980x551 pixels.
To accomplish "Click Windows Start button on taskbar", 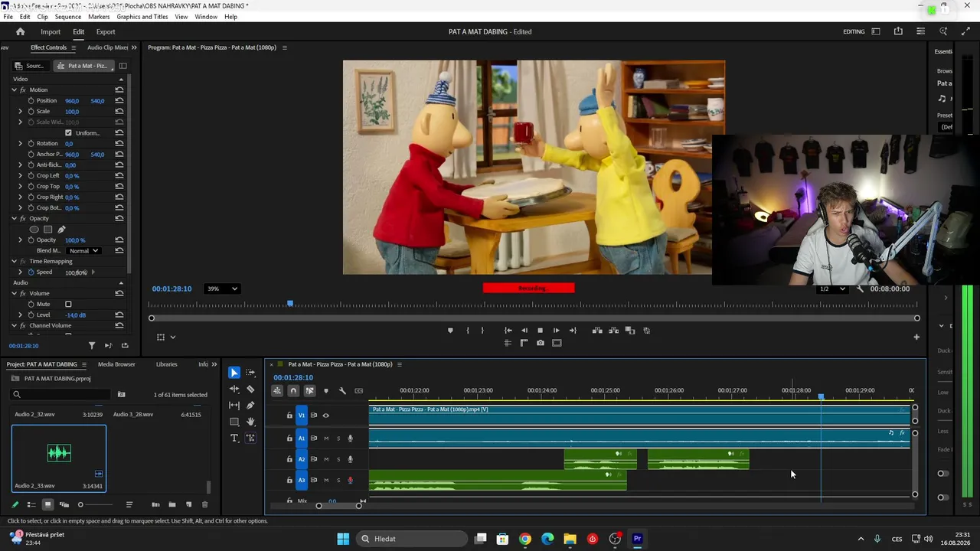I will [343, 539].
